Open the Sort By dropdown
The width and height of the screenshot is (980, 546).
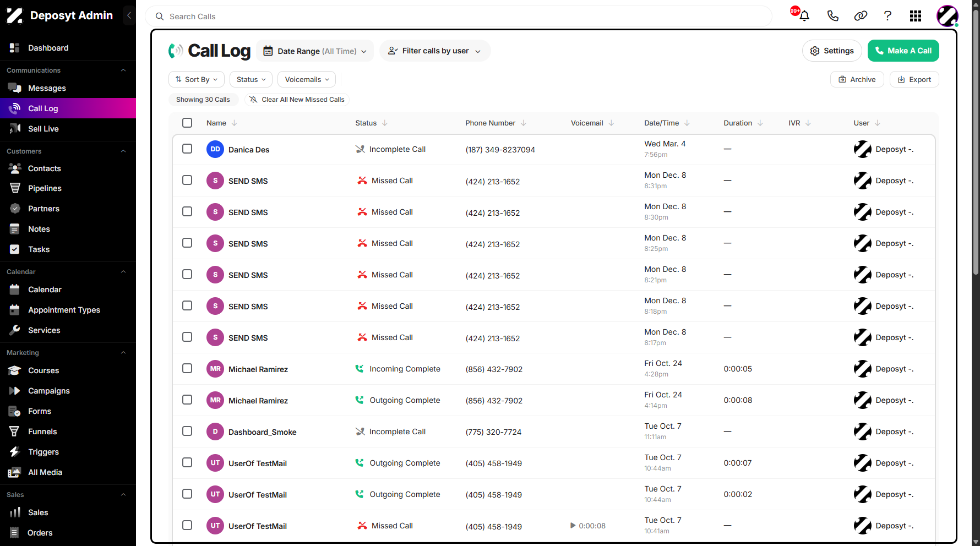point(197,79)
